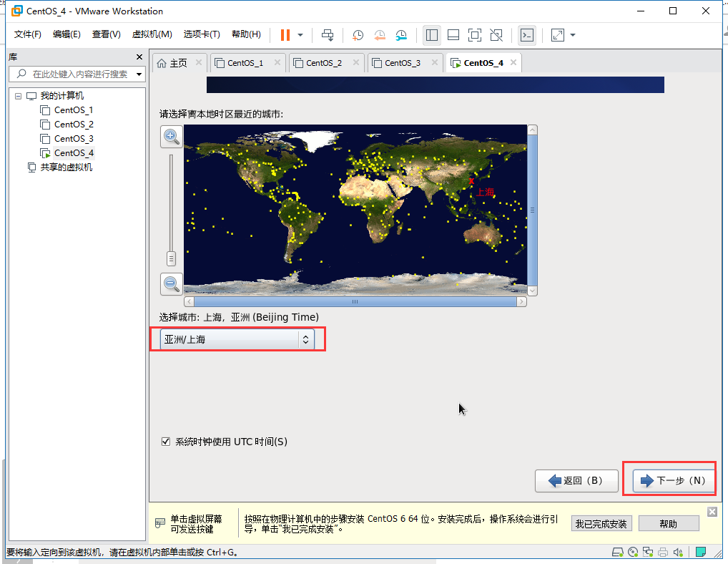Pause the virtual machine
The width and height of the screenshot is (728, 564).
[285, 35]
